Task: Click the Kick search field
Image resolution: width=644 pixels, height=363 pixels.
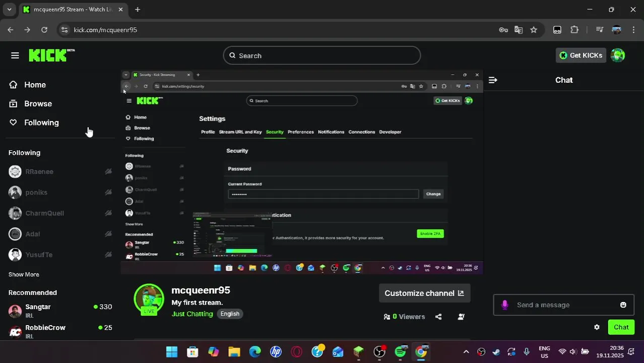Action: pyautogui.click(x=321, y=55)
